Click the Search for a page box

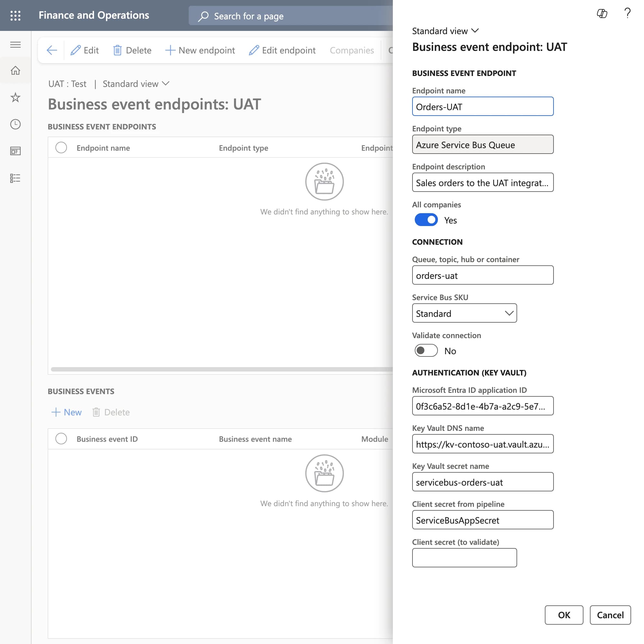[x=291, y=16]
